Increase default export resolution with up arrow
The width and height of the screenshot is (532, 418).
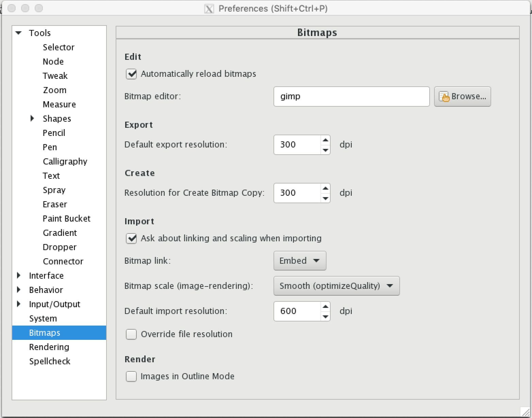[325, 140]
